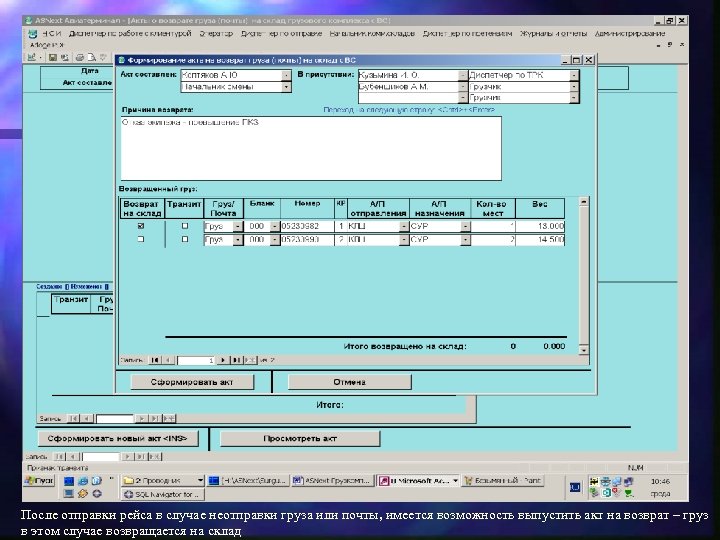Click the ASNext application icon left of НСИ menu
Image resolution: width=720 pixels, height=540 pixels.
click(32, 34)
